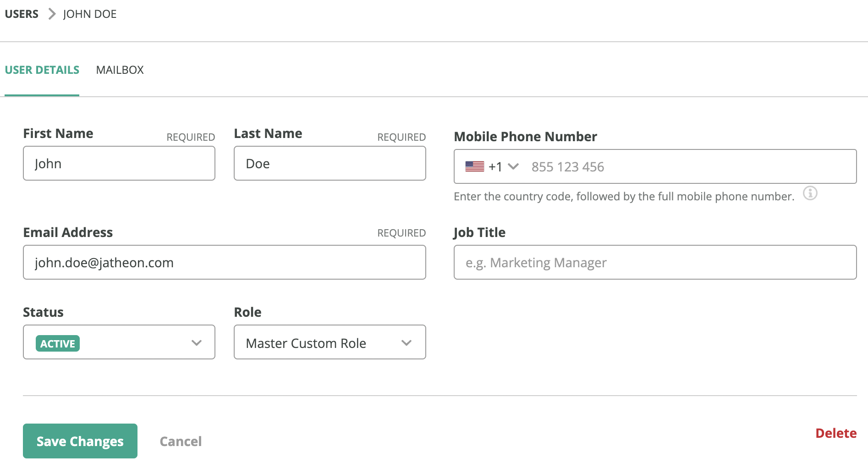Delete this user
The width and height of the screenshot is (868, 463).
click(x=836, y=433)
